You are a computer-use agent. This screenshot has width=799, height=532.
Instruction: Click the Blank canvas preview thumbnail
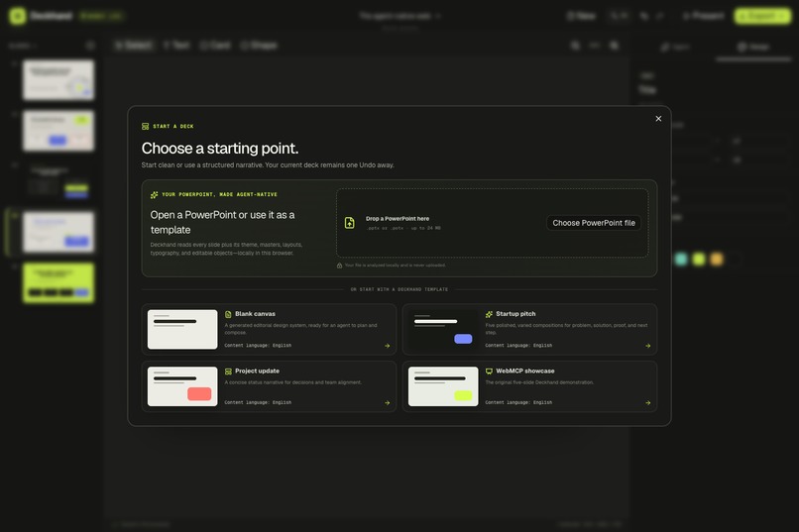[182, 329]
